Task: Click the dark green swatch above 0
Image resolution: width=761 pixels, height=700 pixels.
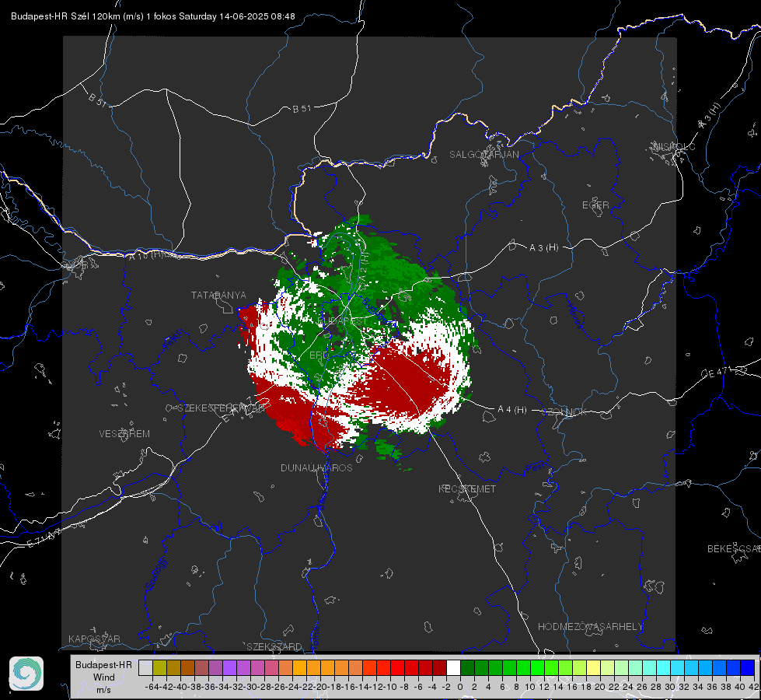Action: click(467, 667)
